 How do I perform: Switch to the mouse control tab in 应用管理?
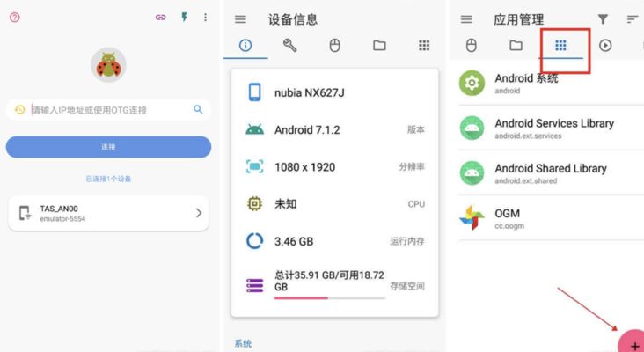(472, 45)
